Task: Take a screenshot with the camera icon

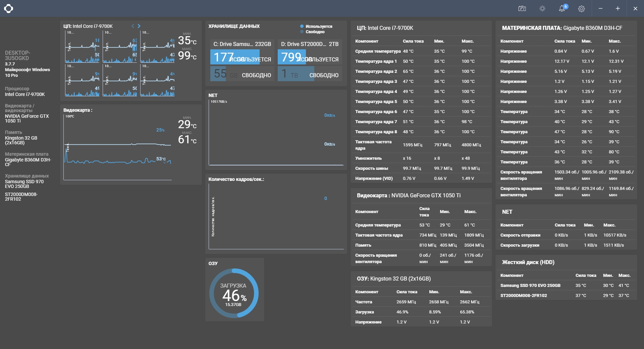Action: click(x=522, y=9)
